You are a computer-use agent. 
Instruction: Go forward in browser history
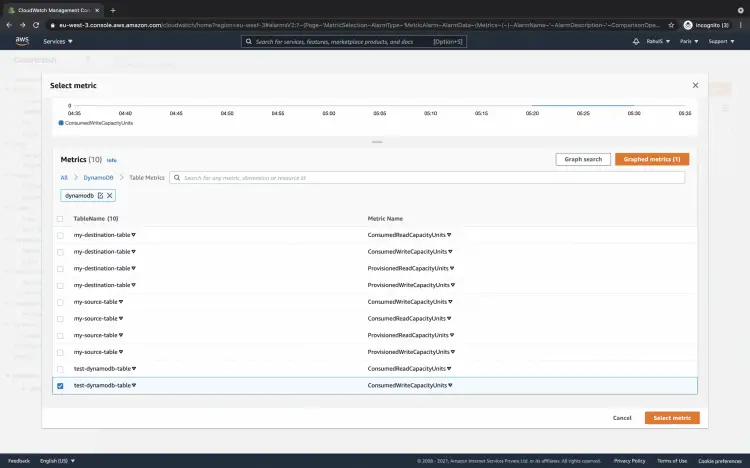tap(22, 25)
